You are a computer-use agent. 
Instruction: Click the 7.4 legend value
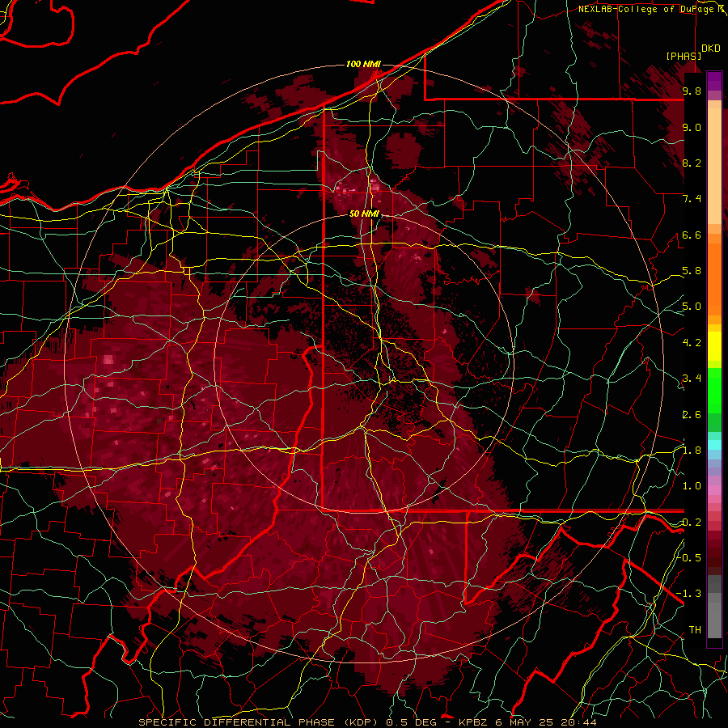(x=692, y=199)
